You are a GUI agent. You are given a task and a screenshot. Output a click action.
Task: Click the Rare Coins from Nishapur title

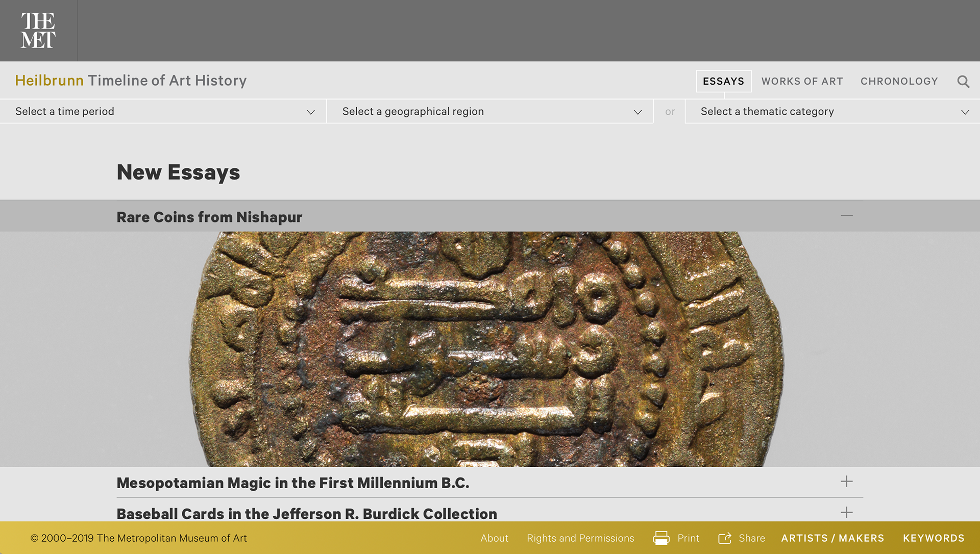pyautogui.click(x=209, y=217)
